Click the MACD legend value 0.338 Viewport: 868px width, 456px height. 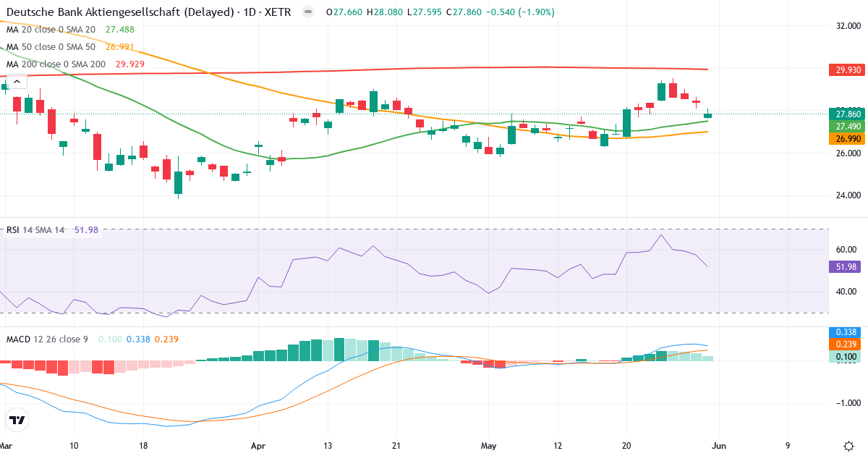pos(138,339)
